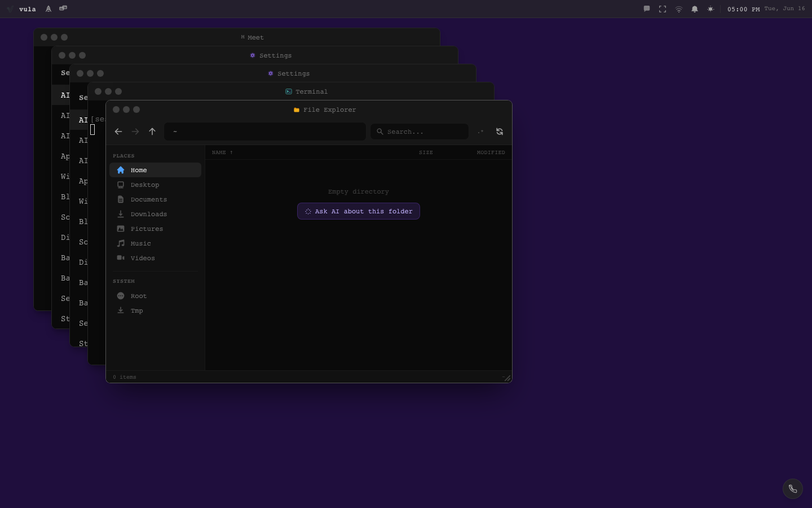Open Tmp under System
The image size is (812, 508).
(155, 310)
